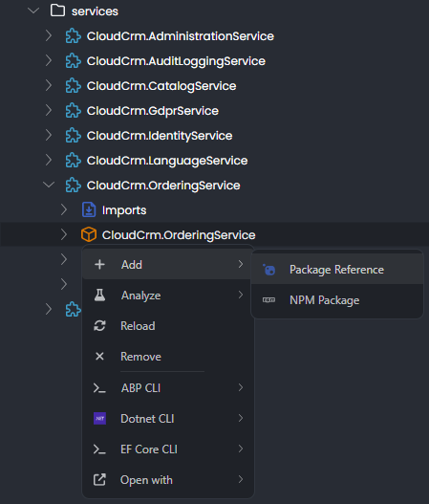Click the Imports download file icon
The height and width of the screenshot is (504, 429).
(x=89, y=209)
